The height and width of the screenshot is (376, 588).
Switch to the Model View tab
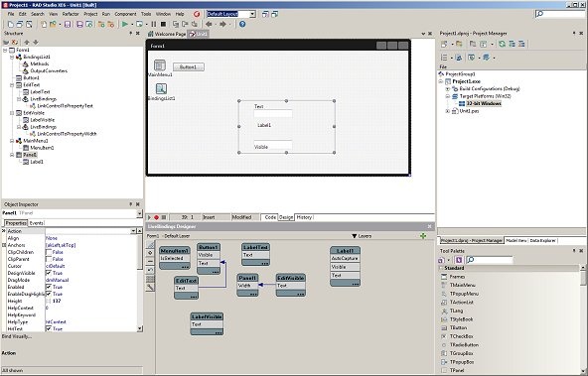click(516, 240)
